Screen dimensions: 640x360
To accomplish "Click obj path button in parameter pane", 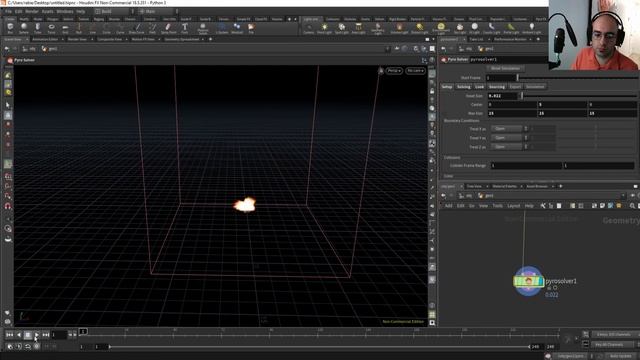I will click(465, 49).
